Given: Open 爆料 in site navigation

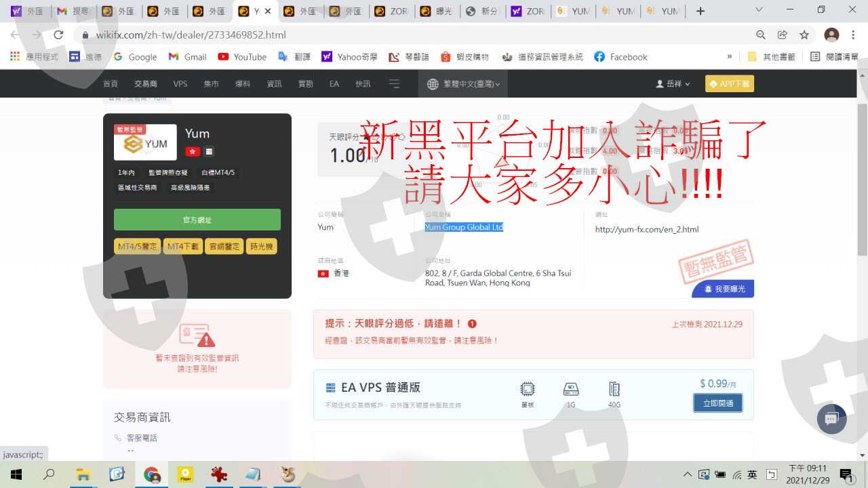Looking at the screenshot, I should pyautogui.click(x=243, y=84).
